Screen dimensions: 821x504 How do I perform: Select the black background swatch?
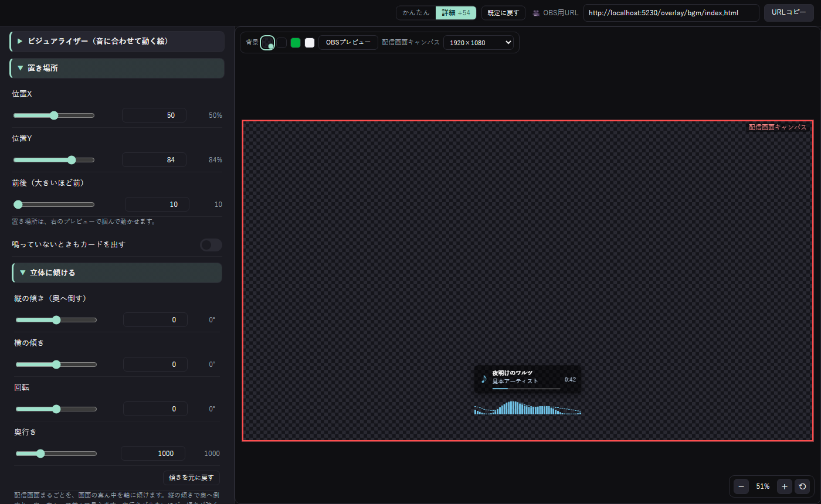282,42
